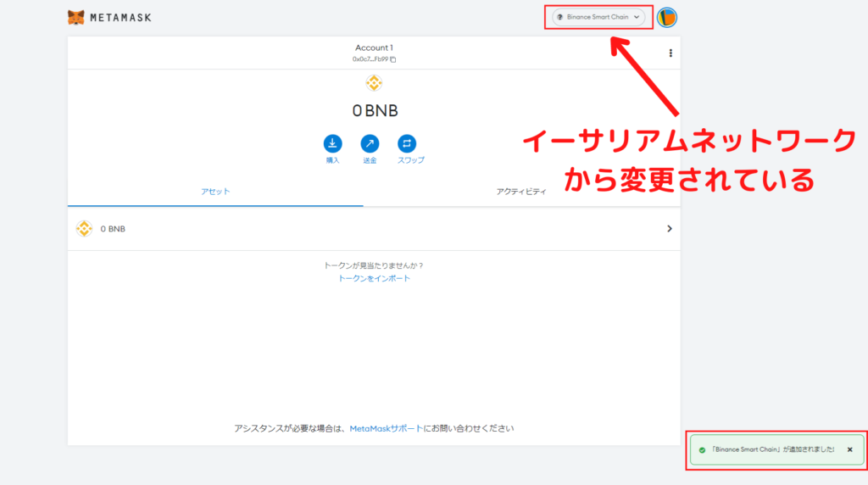
Task: Switch to the アセット tab
Action: click(x=215, y=192)
